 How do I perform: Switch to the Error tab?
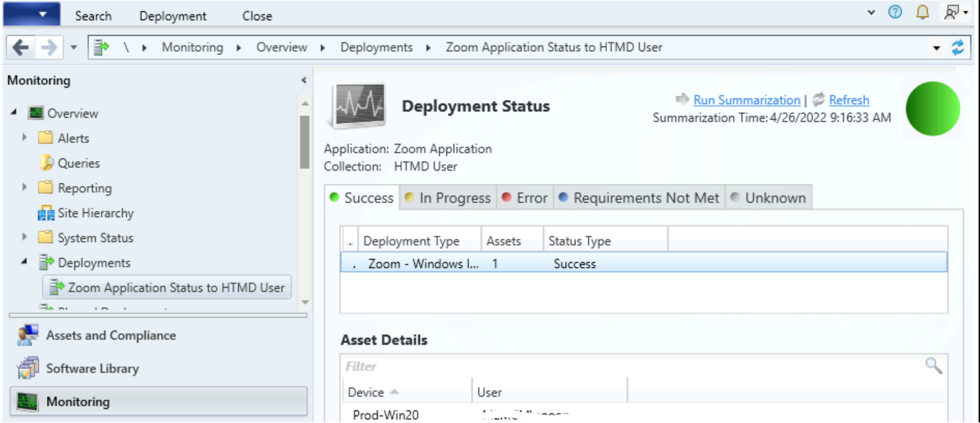coord(524,198)
